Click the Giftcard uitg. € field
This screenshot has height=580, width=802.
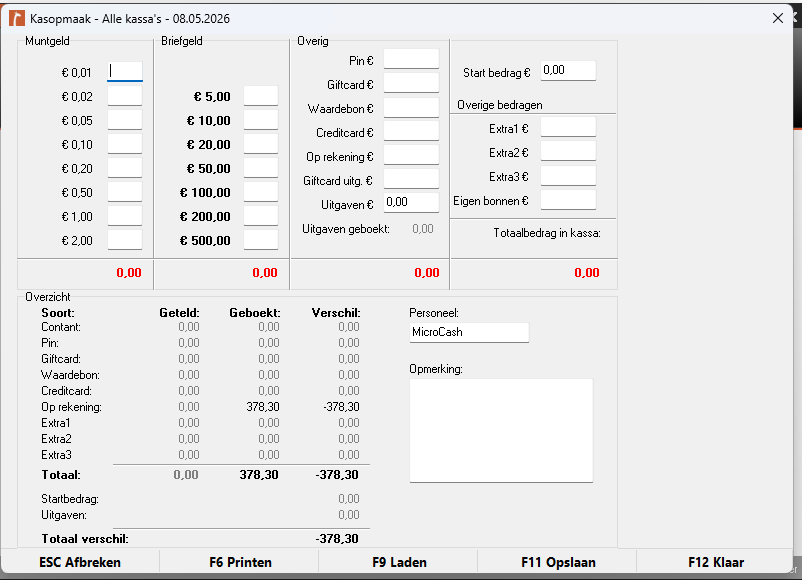411,180
